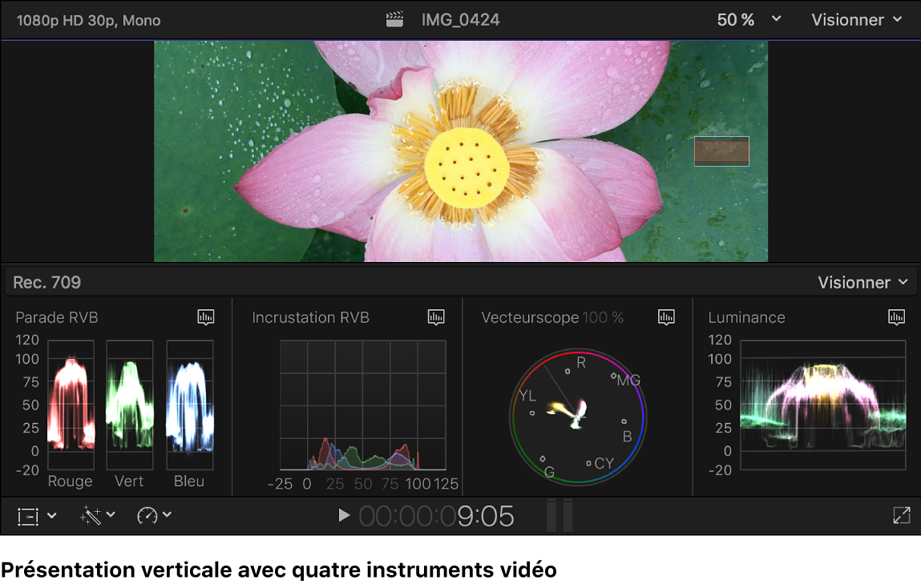Toggle the viewer zoom at 50 %
921x588 pixels.
coord(734,19)
